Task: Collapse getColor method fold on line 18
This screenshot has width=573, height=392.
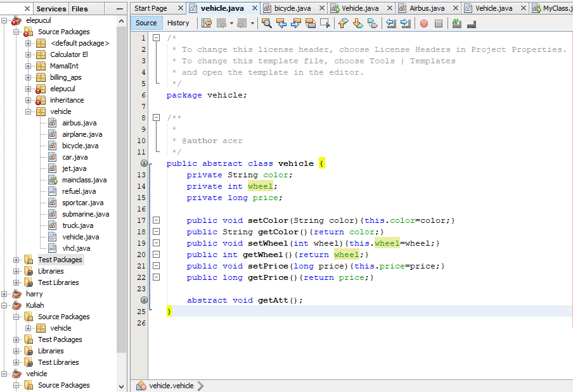Action: click(156, 231)
